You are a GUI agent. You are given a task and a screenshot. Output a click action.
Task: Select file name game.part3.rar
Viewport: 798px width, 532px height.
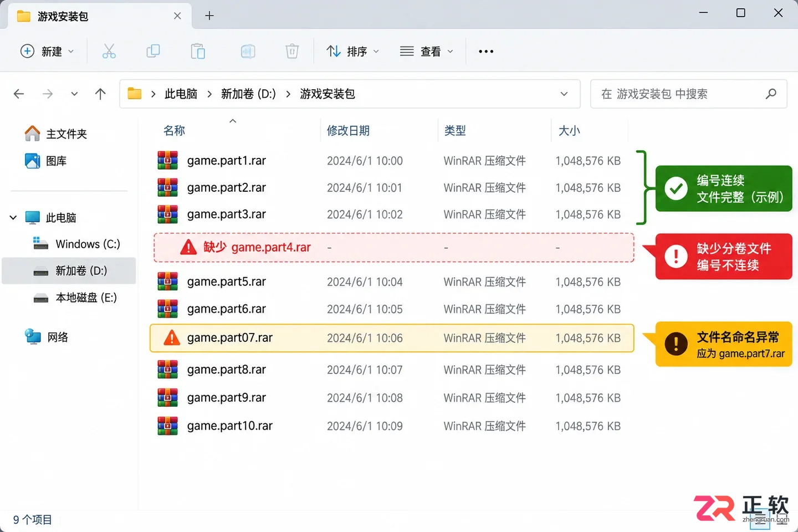pos(227,214)
